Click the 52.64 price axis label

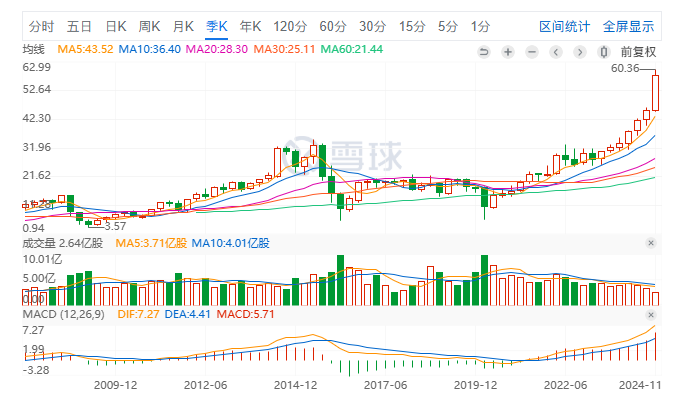[x=36, y=89]
